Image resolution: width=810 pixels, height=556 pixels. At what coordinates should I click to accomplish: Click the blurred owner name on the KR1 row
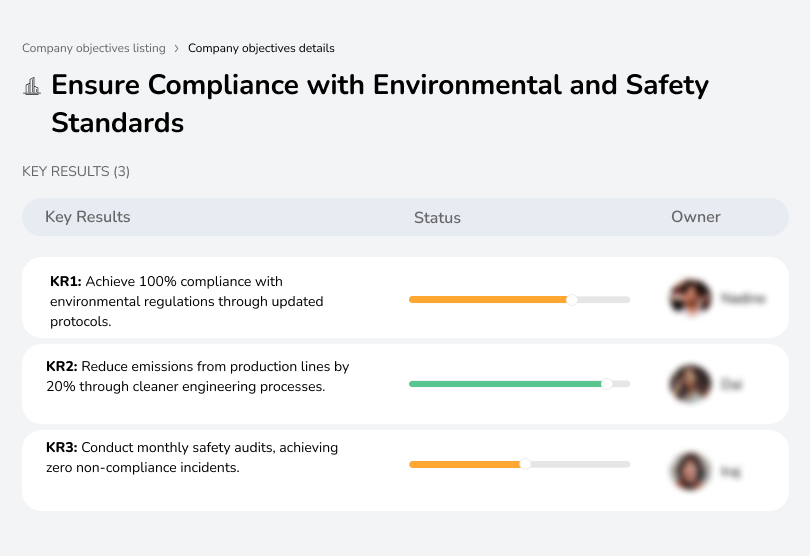[x=743, y=298]
